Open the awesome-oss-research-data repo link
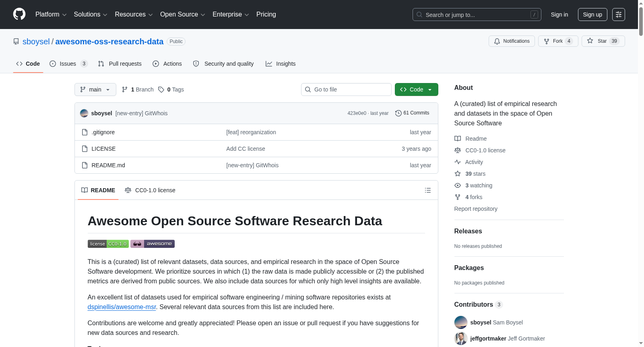Viewport: 644px width, 347px height. pos(109,42)
